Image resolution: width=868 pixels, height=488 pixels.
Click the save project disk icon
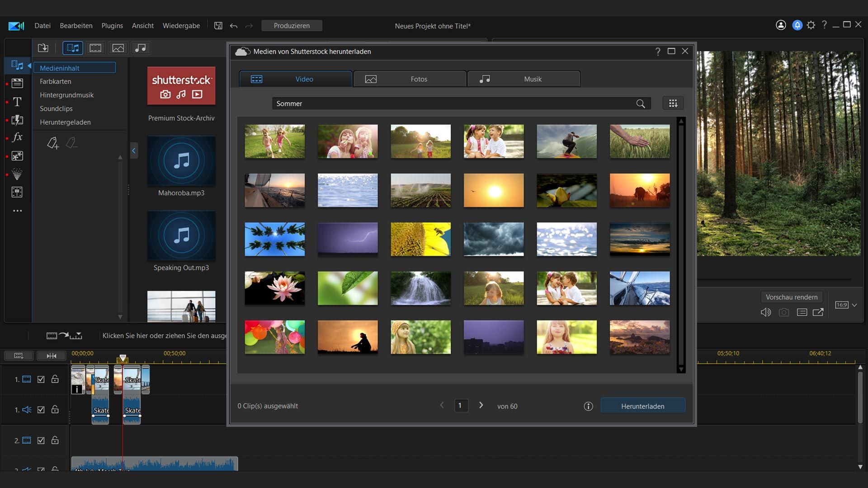tap(218, 26)
